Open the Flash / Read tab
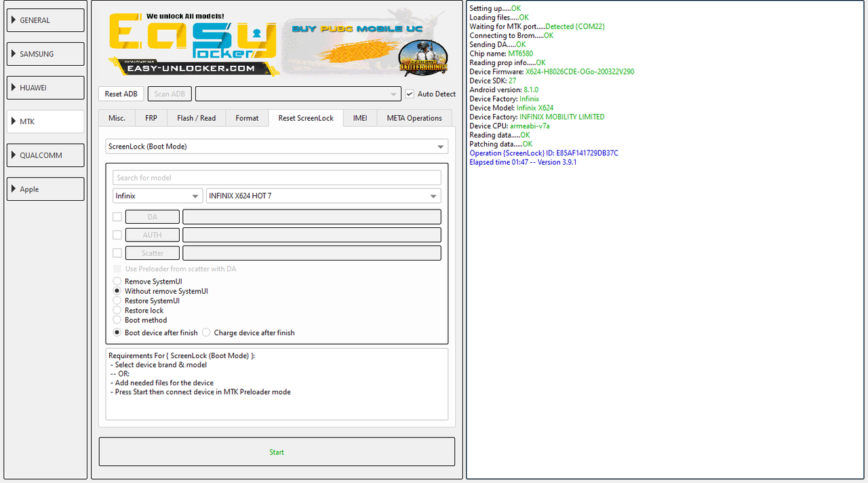The image size is (868, 483). tap(196, 118)
